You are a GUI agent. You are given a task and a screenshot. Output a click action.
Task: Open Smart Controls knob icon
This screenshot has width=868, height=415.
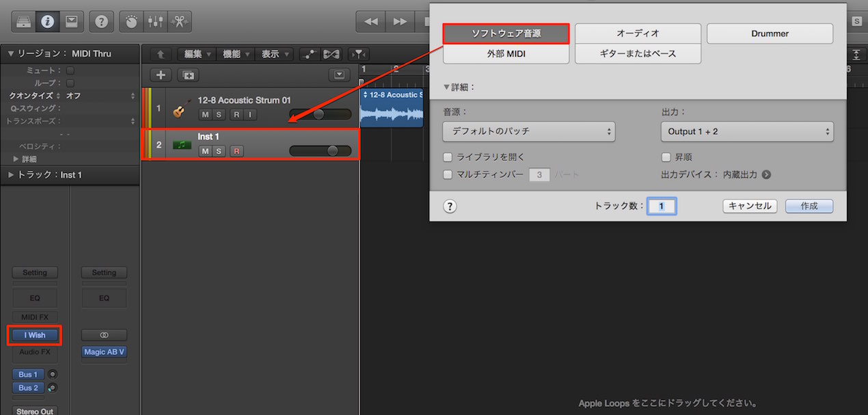[131, 21]
